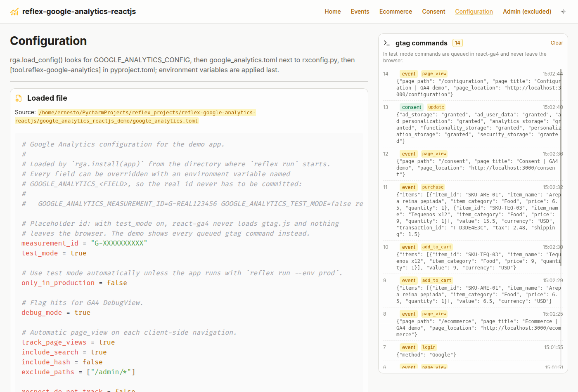Open the Home page

[333, 12]
